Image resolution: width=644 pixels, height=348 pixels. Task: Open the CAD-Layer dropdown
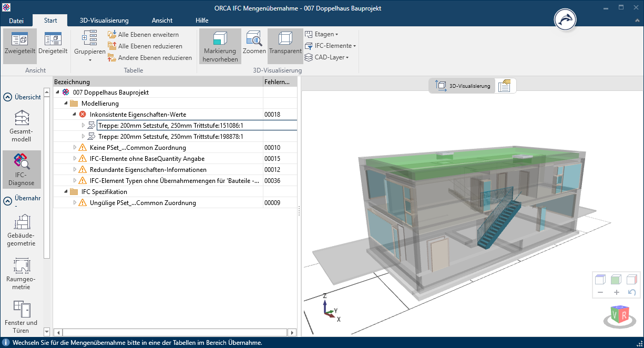coord(327,57)
